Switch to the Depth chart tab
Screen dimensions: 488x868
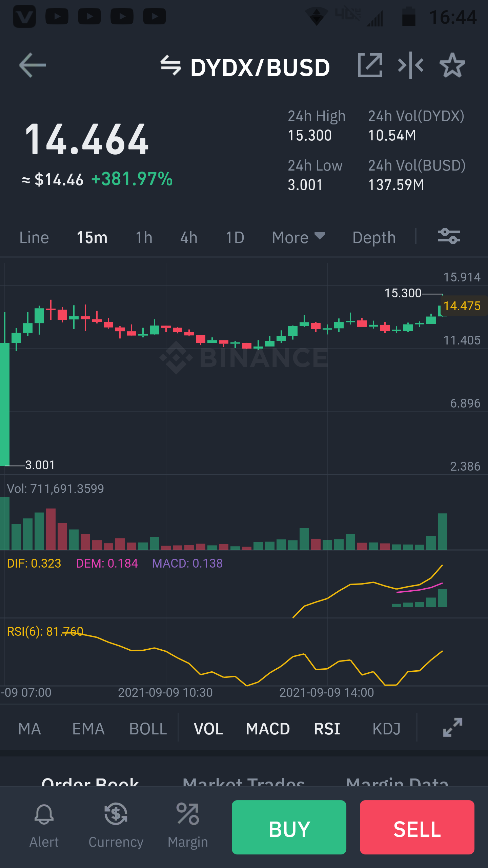[374, 237]
